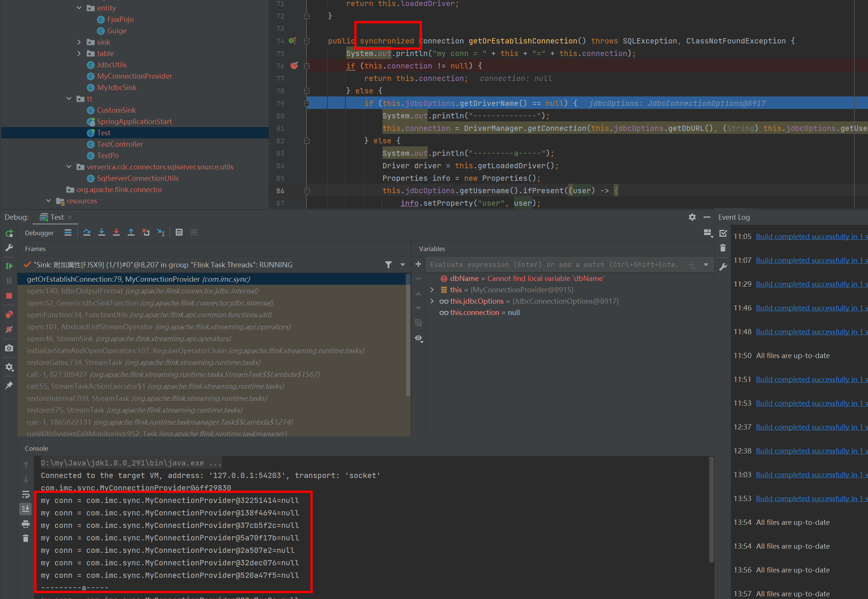
Task: Click the Evaluate expression input field
Action: (555, 265)
